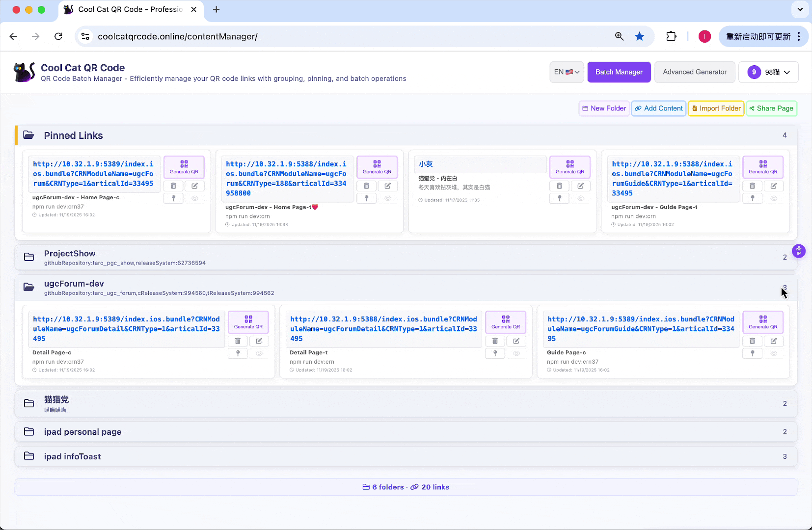Pin the Guide Page-c link
This screenshot has width=812, height=530.
pos(752,353)
